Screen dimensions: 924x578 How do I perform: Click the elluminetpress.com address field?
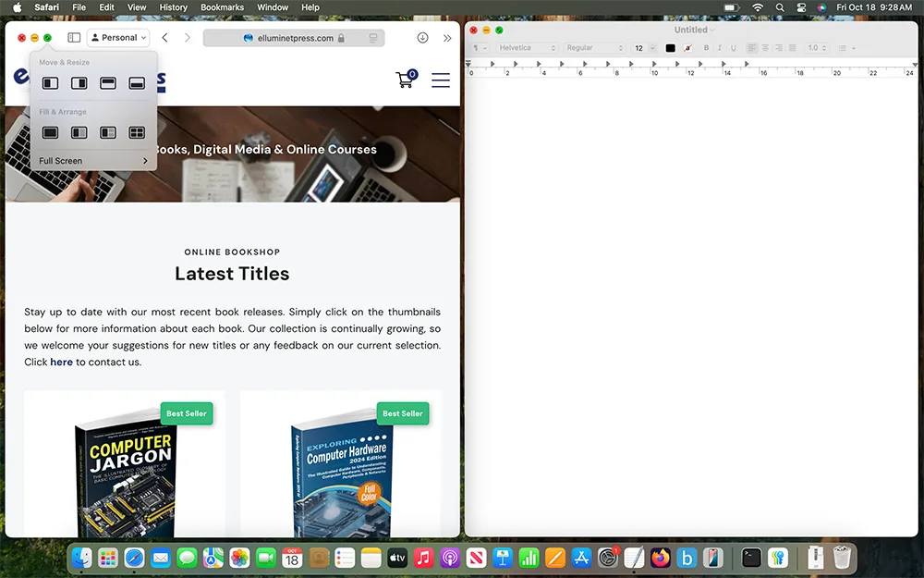pyautogui.click(x=294, y=38)
